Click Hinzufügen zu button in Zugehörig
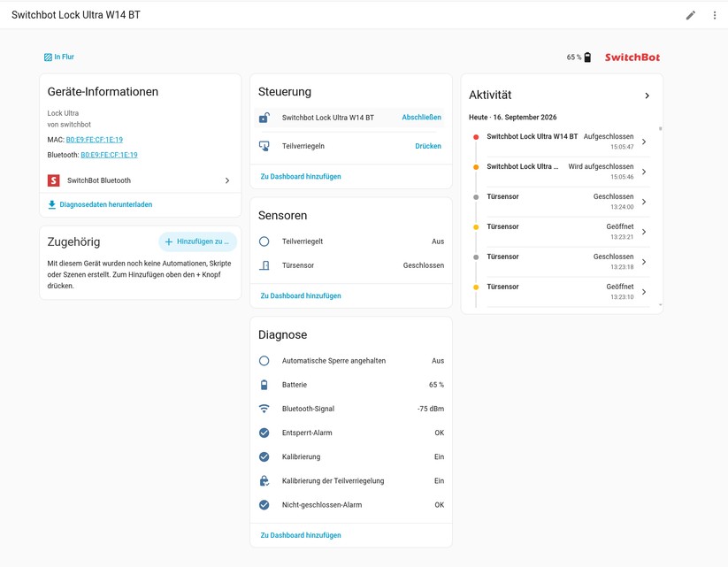 point(198,241)
